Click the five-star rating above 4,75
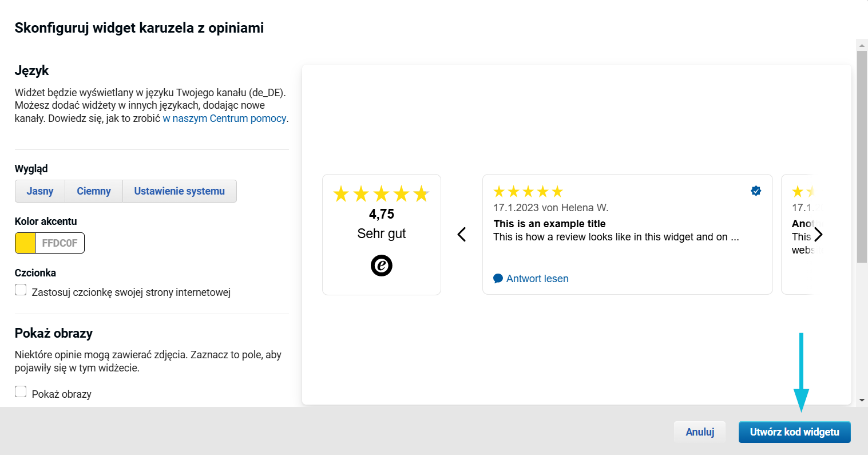Screen dimensions: 868x455 point(382,194)
